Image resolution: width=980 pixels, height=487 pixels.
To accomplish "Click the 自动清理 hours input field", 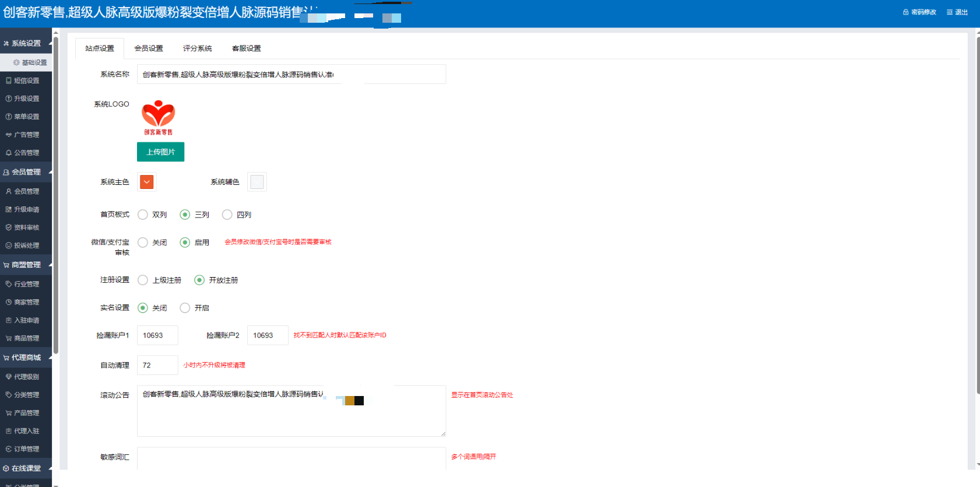I will click(x=157, y=365).
